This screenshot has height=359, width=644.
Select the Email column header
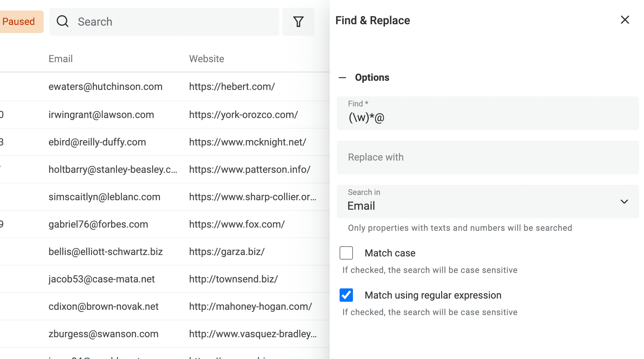click(60, 59)
